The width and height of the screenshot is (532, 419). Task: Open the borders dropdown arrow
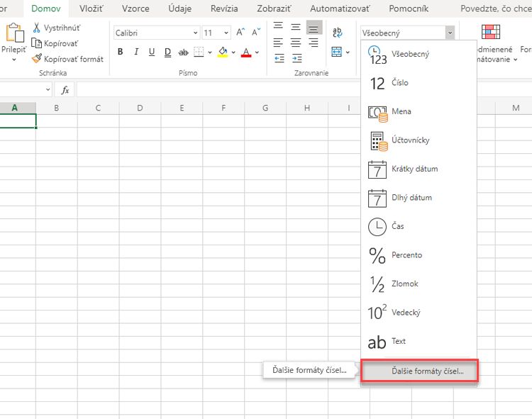(210, 52)
